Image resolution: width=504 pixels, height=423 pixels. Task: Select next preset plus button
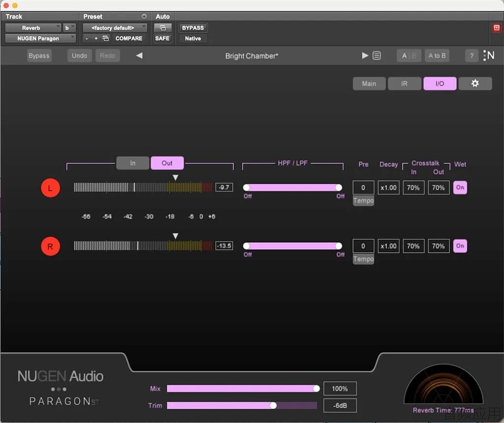click(x=96, y=38)
